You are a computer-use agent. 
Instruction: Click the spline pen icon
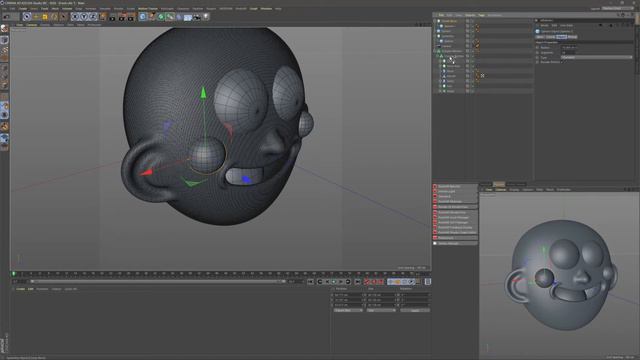click(152, 17)
